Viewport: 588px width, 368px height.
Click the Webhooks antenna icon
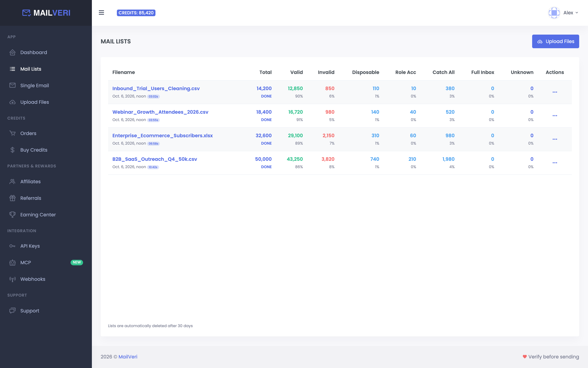(12, 279)
